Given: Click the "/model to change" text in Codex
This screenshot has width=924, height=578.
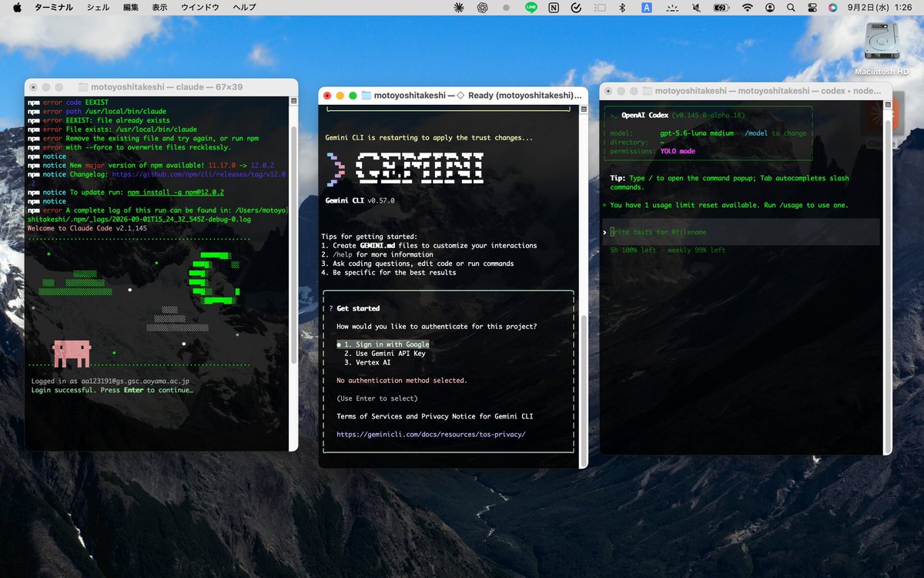Looking at the screenshot, I should click(775, 133).
